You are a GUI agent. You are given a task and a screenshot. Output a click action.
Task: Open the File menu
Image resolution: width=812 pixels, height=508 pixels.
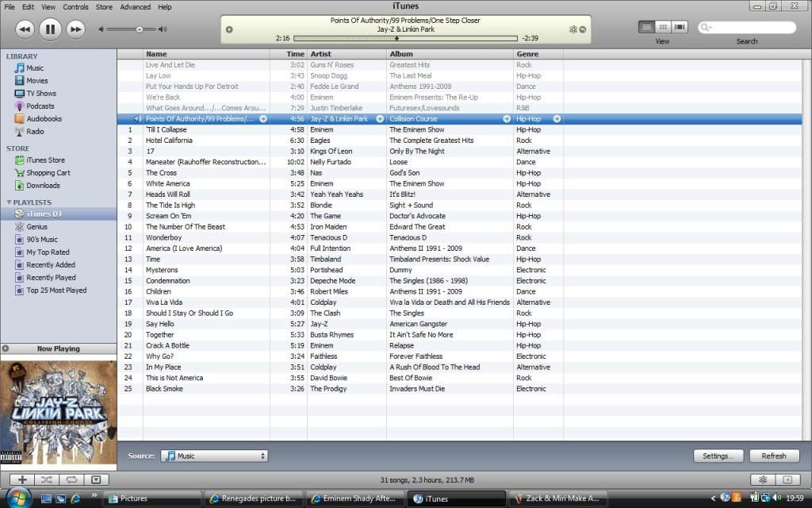click(10, 6)
